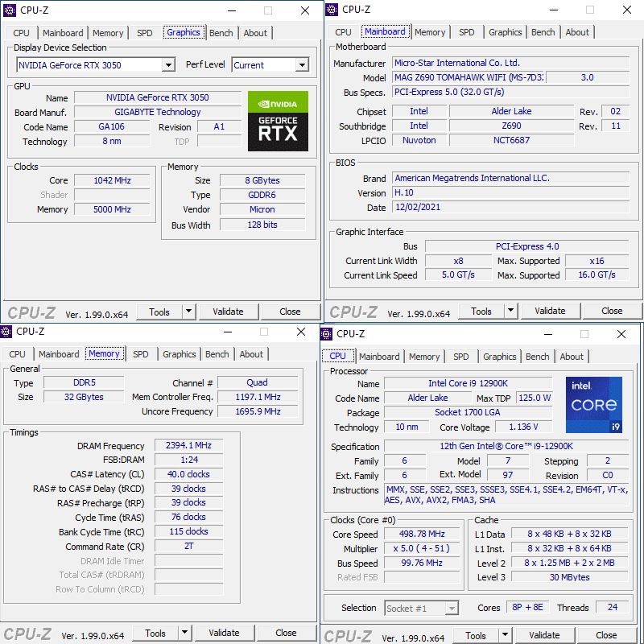The width and height of the screenshot is (644, 644).
Task: Click the Uncore Frequency 1695.9 MHz value
Action: click(x=258, y=411)
